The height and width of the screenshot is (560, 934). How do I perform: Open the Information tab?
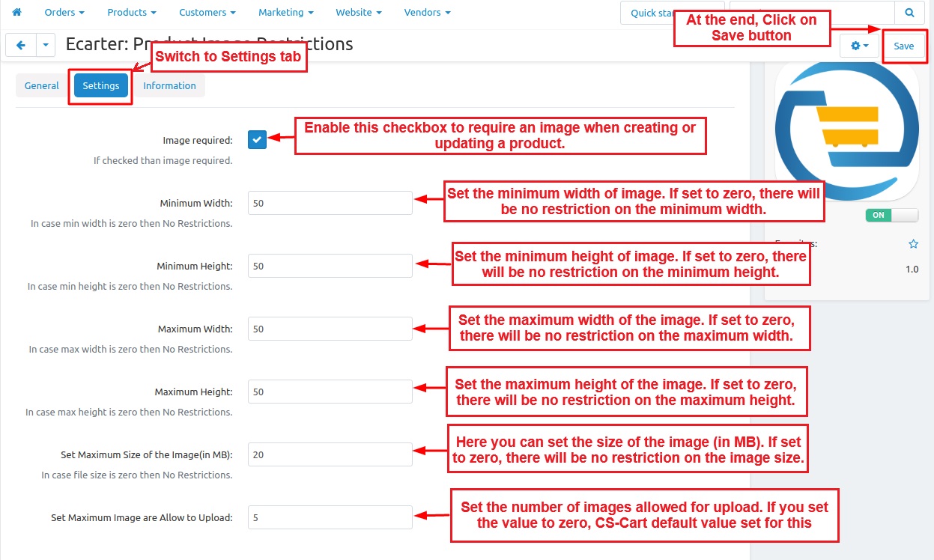coord(169,85)
